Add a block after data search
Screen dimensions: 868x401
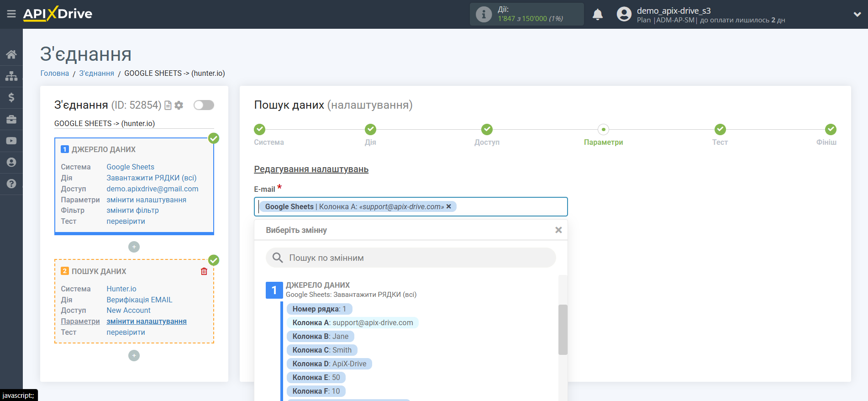(x=134, y=355)
